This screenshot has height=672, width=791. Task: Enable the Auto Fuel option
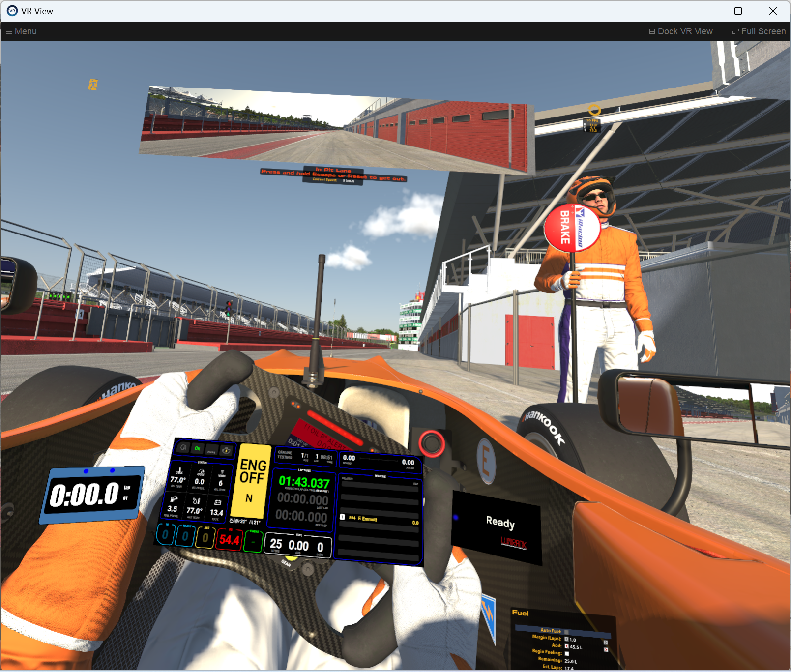pos(566,632)
